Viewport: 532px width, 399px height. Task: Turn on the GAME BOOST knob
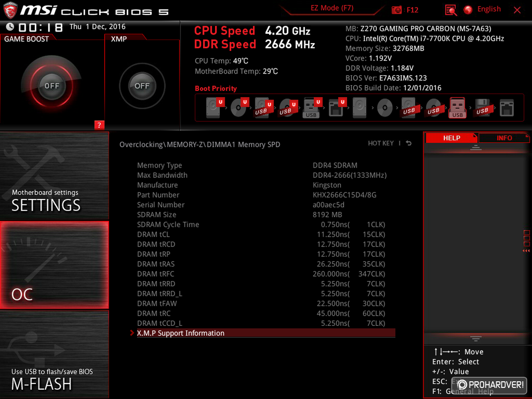[x=51, y=86]
